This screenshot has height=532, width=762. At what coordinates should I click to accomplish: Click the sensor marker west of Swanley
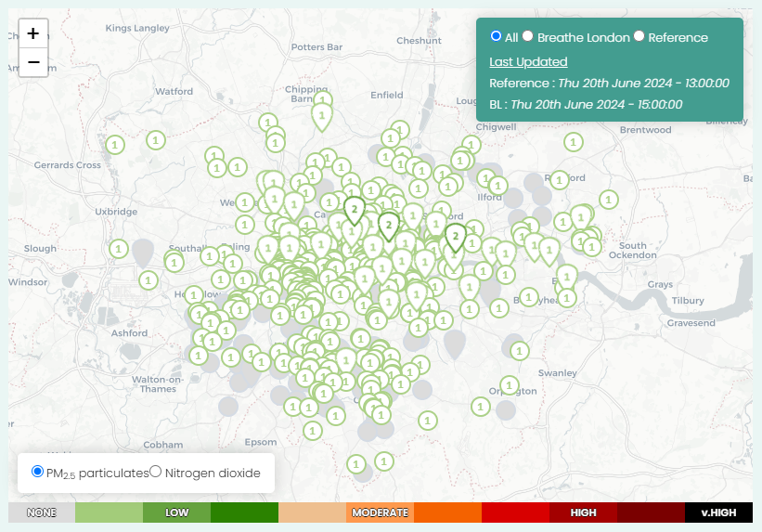[519, 350]
